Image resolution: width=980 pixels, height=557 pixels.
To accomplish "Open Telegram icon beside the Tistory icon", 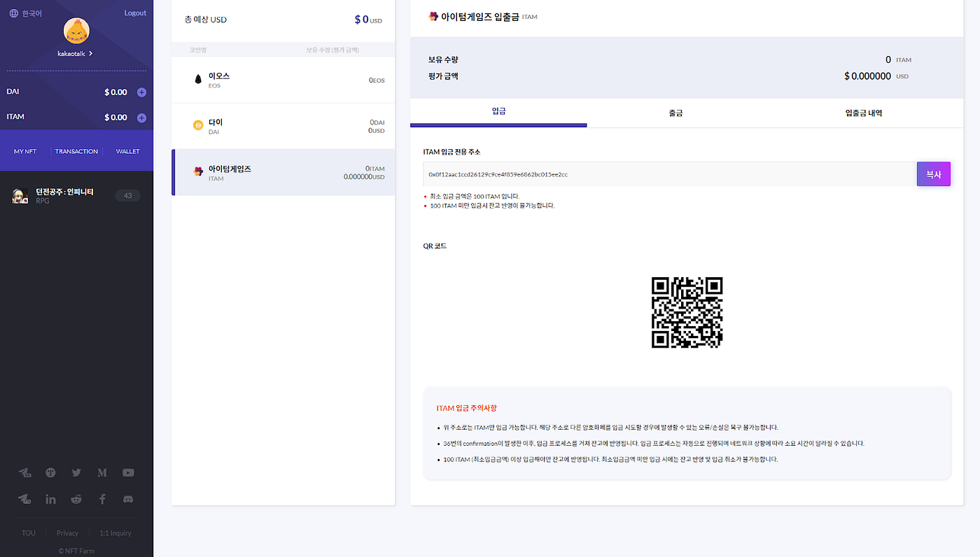I will click(24, 473).
